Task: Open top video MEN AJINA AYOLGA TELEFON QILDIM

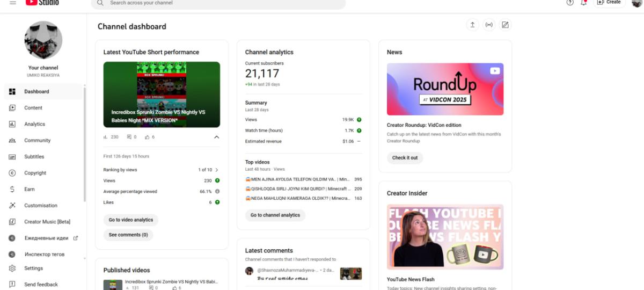Action: click(x=298, y=179)
